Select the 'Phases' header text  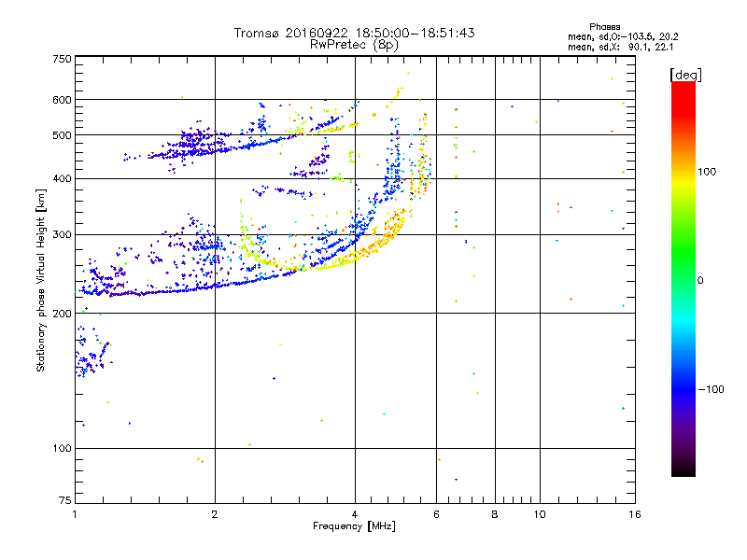tap(604, 27)
